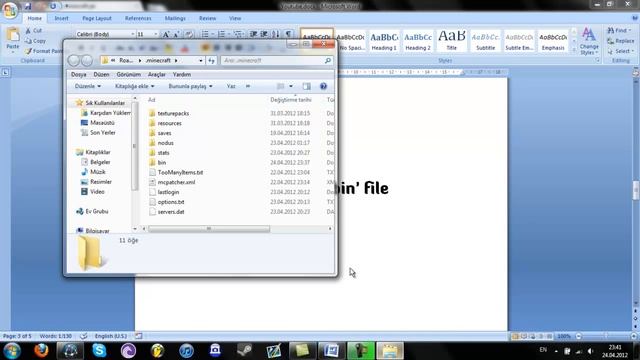Open the Review ribbon tab
The image size is (640, 360).
point(207,18)
